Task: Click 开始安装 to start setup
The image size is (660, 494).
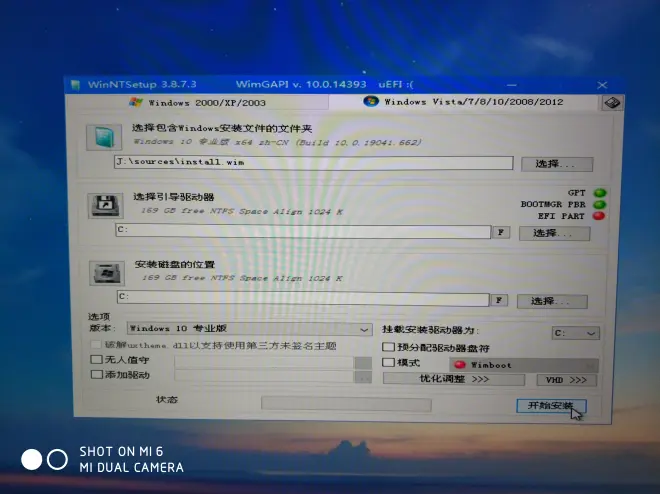Action: click(x=551, y=406)
